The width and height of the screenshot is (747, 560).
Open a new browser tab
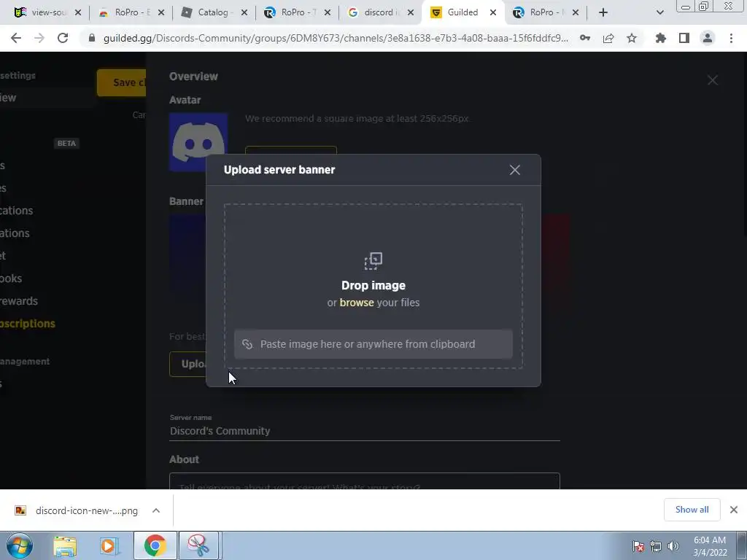603,13
